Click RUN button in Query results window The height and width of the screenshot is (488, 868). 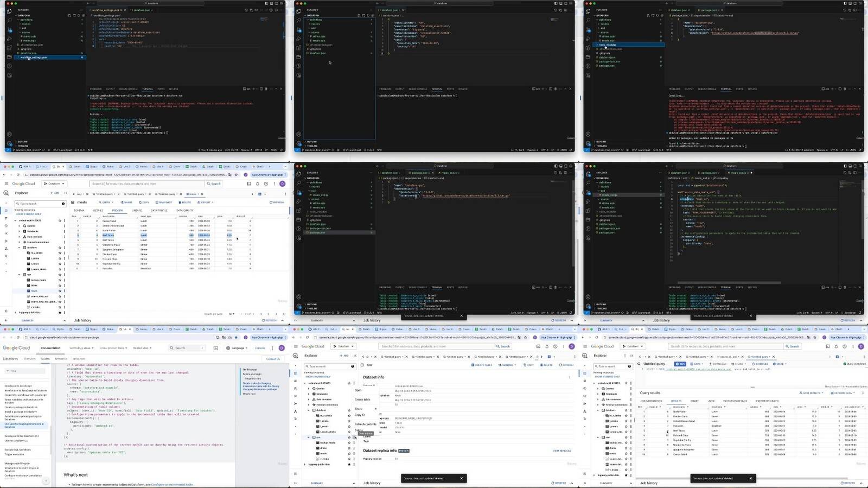pos(680,364)
